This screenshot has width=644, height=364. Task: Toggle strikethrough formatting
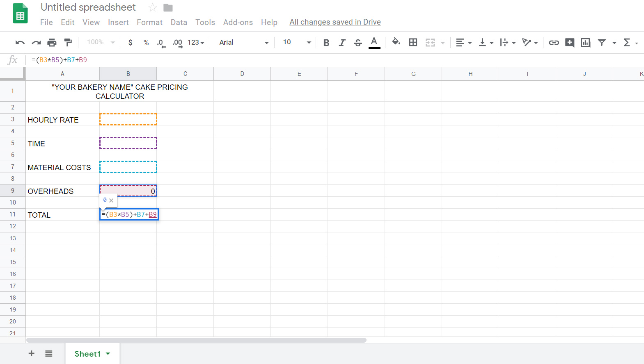[358, 43]
